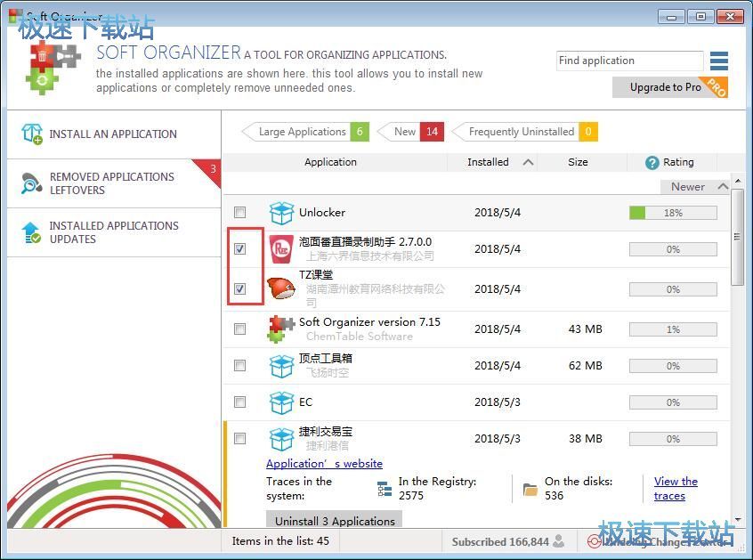The width and height of the screenshot is (753, 560).
Task: Open Removed Applications Leftovers section
Action: [114, 183]
